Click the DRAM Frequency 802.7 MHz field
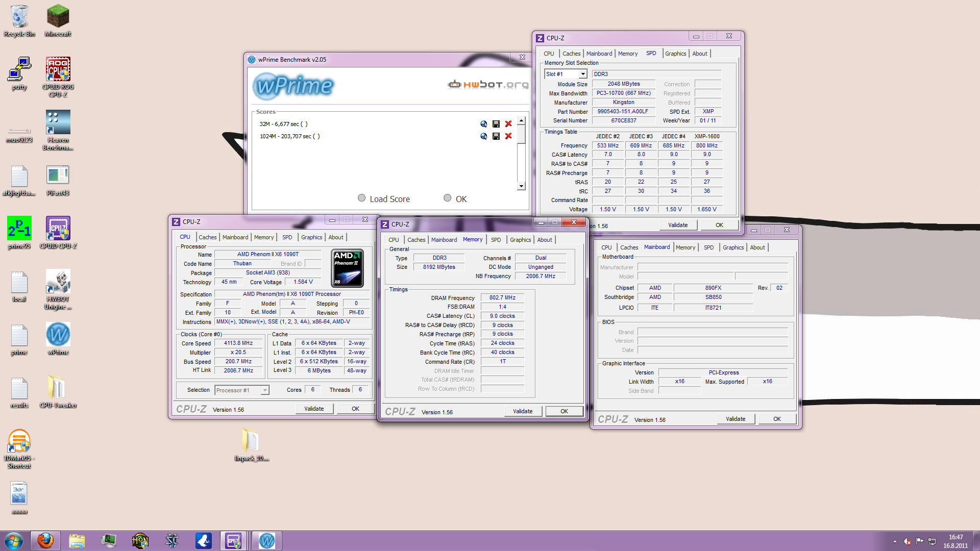The height and width of the screenshot is (551, 980). [502, 298]
